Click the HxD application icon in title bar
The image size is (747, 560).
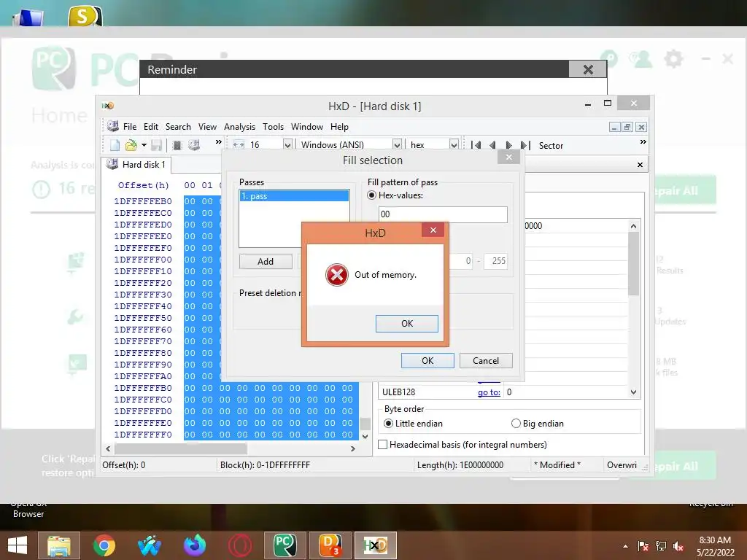108,106
